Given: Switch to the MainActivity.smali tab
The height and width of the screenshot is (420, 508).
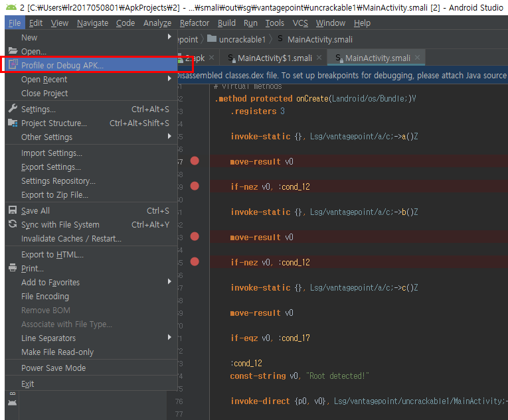Looking at the screenshot, I should (x=377, y=58).
